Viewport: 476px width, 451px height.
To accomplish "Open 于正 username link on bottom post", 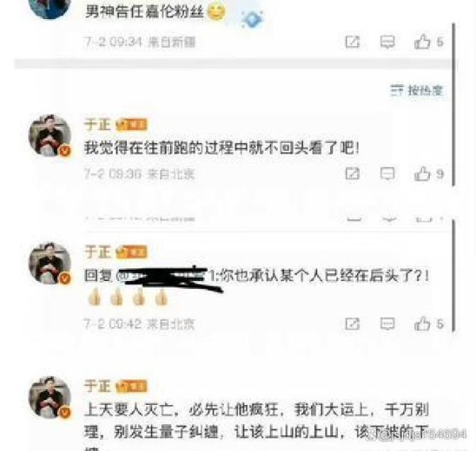I will [98, 386].
